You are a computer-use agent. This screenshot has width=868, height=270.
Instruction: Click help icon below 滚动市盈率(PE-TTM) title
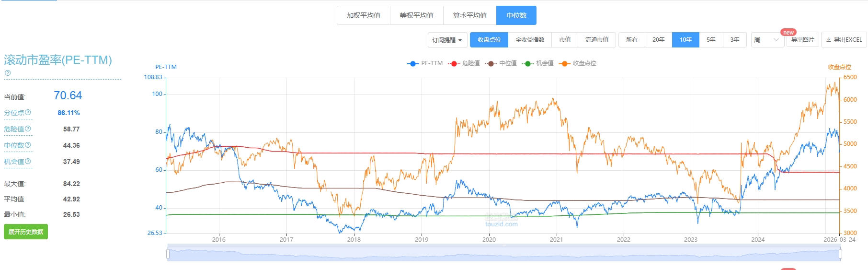[7, 73]
